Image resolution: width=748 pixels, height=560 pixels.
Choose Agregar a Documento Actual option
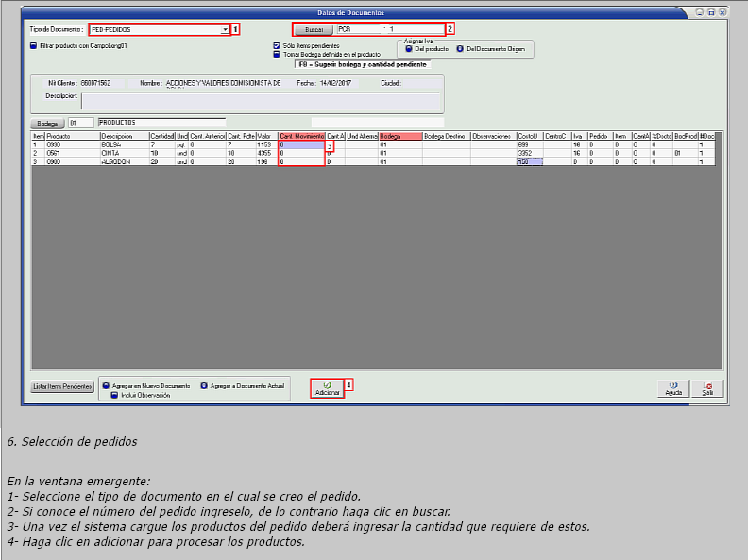(204, 386)
